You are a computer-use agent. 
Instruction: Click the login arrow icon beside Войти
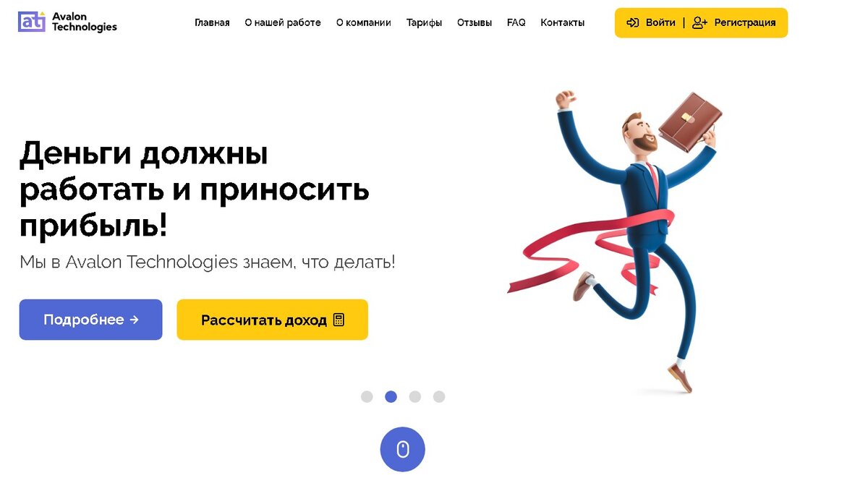click(633, 22)
